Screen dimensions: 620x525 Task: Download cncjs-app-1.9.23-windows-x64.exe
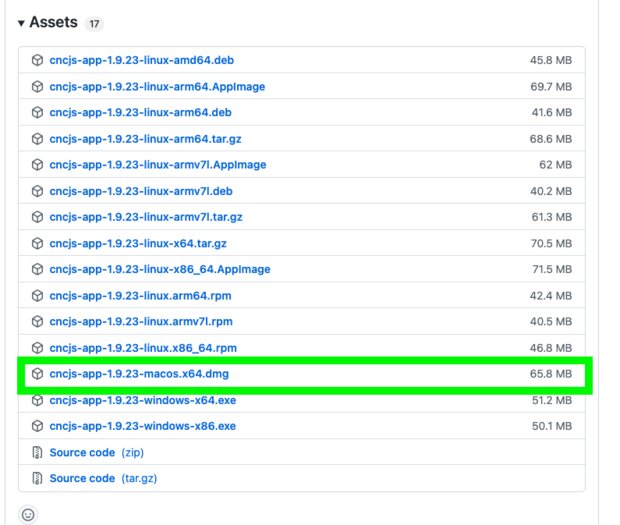[143, 400]
